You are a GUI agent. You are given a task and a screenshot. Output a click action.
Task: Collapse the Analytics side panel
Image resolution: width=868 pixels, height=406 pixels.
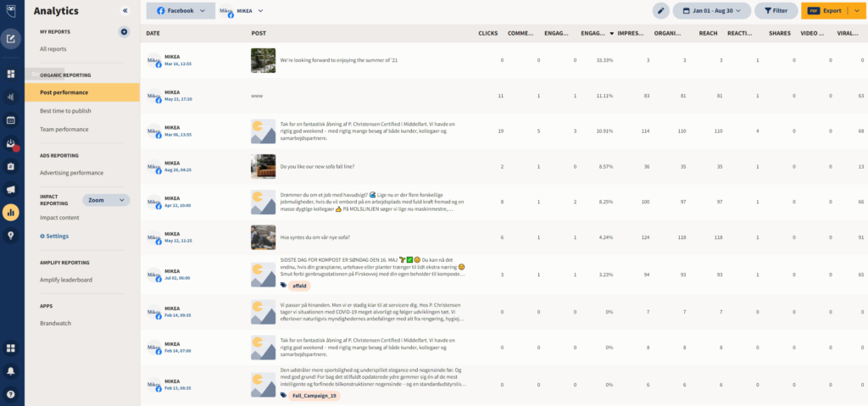click(x=125, y=11)
